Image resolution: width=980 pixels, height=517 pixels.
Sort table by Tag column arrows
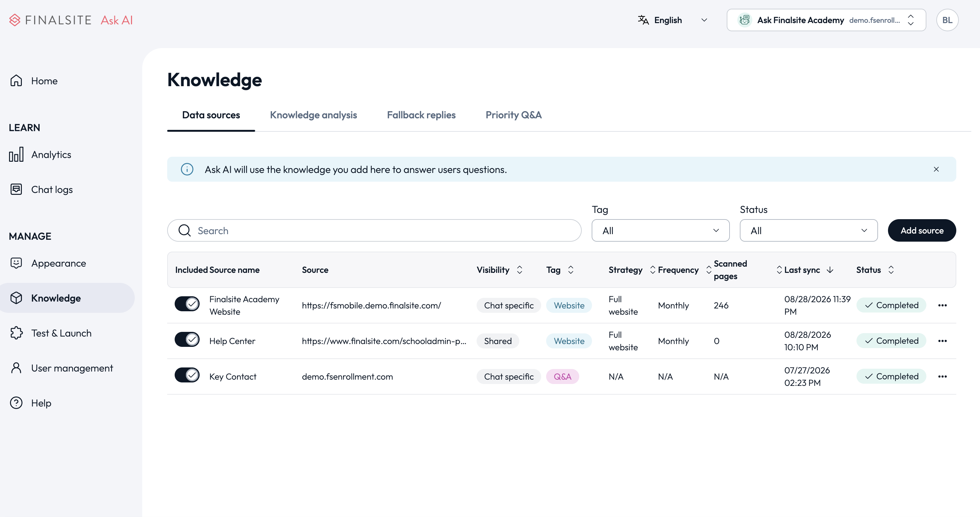point(571,270)
